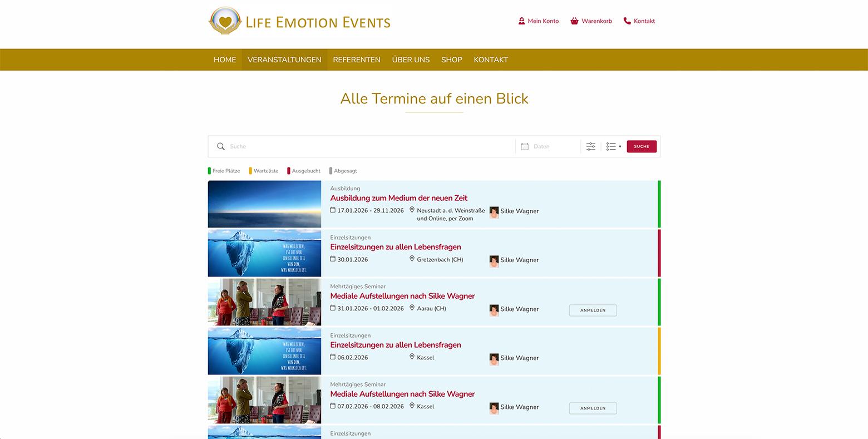Click the Warenkorb basket icon
The width and height of the screenshot is (868, 439).
(574, 21)
